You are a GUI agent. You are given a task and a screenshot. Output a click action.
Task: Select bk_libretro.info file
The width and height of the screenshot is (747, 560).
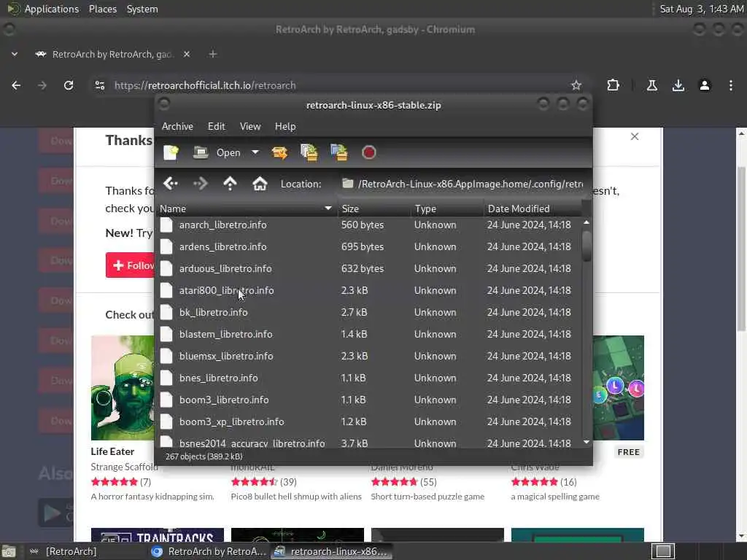click(x=368, y=312)
